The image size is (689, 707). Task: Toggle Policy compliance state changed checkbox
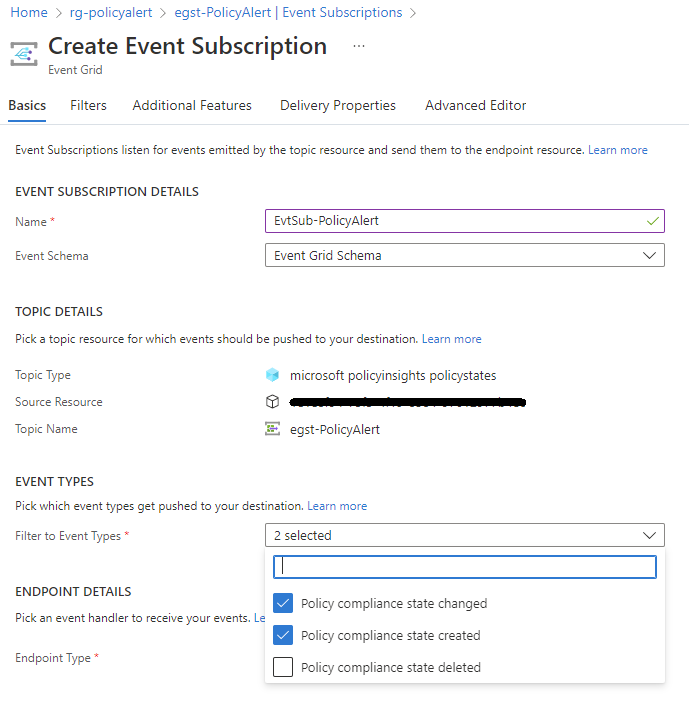pyautogui.click(x=283, y=603)
